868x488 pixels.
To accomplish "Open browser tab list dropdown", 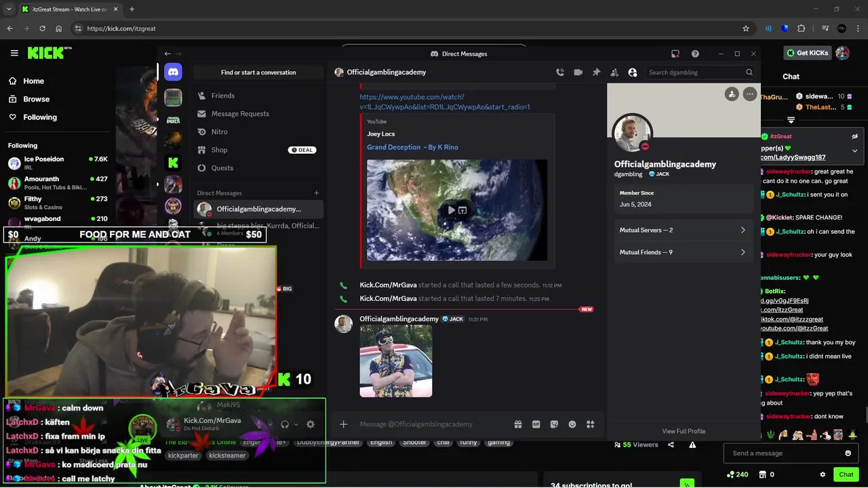I will coord(9,9).
